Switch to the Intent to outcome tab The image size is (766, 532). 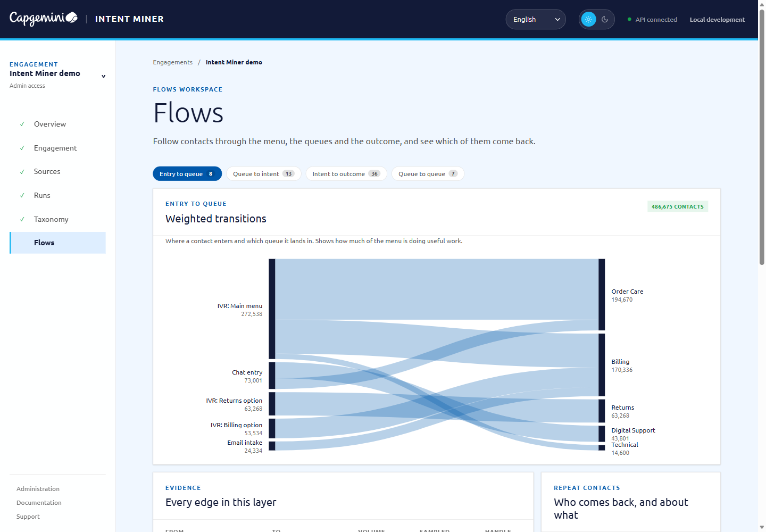346,174
